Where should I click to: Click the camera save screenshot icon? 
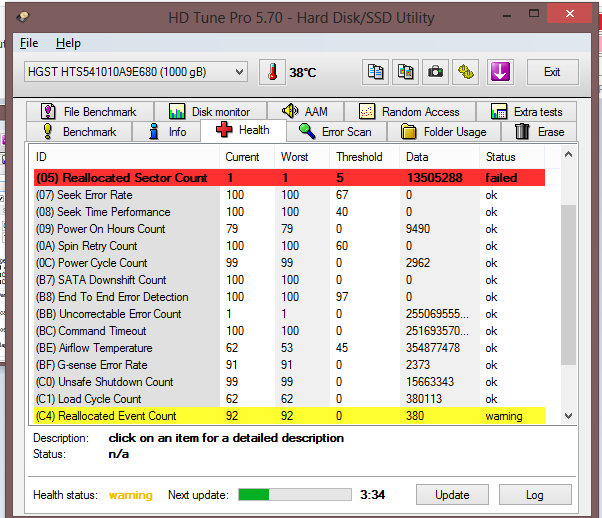(435, 72)
